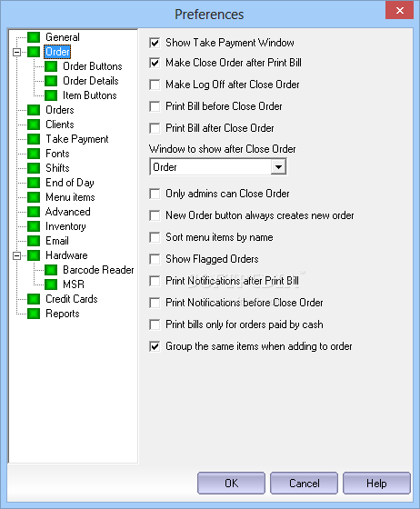Tick Only admins can Close Order
Viewport: 420px width, 509px height.
(155, 194)
